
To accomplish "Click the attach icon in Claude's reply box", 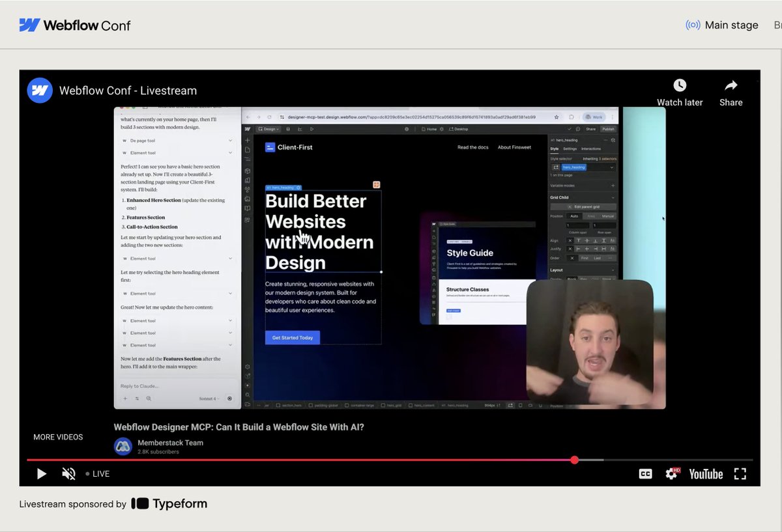I will pos(125,399).
